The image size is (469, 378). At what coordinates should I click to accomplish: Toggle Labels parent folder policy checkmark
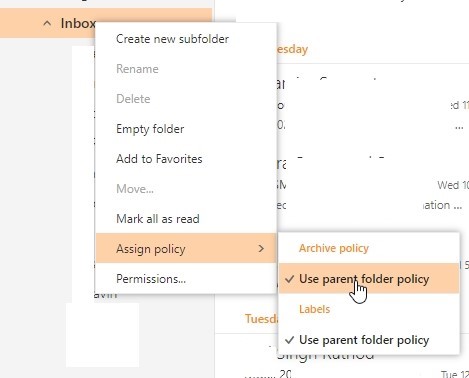290,340
